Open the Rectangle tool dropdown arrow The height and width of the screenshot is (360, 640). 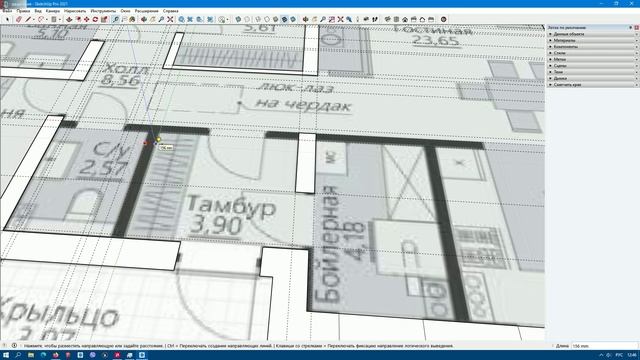60,19
